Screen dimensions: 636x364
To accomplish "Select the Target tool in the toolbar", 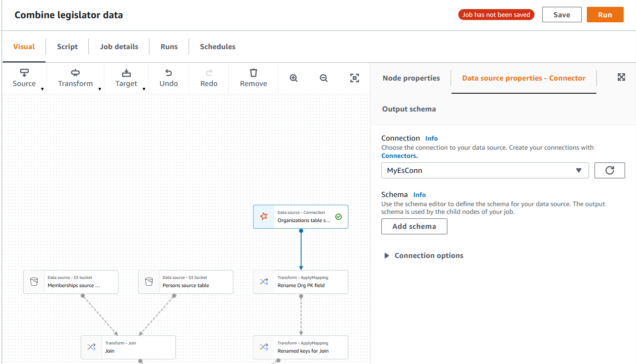I will click(x=126, y=78).
